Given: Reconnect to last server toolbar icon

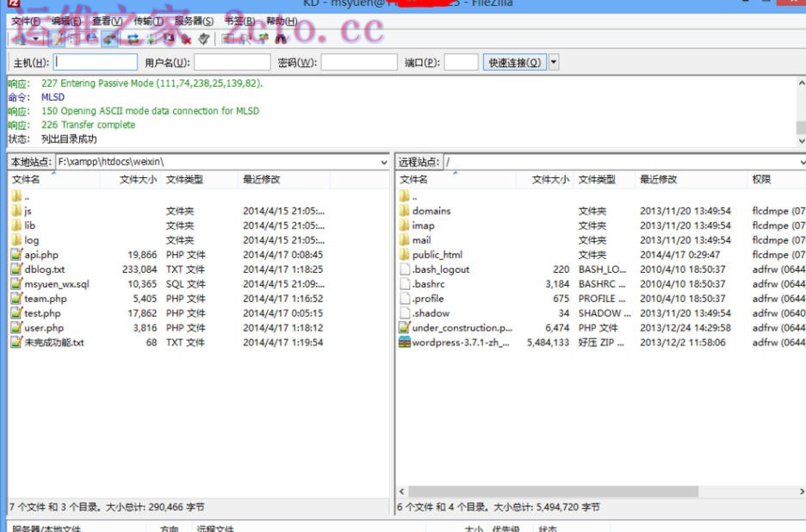Looking at the screenshot, I should click(x=203, y=39).
